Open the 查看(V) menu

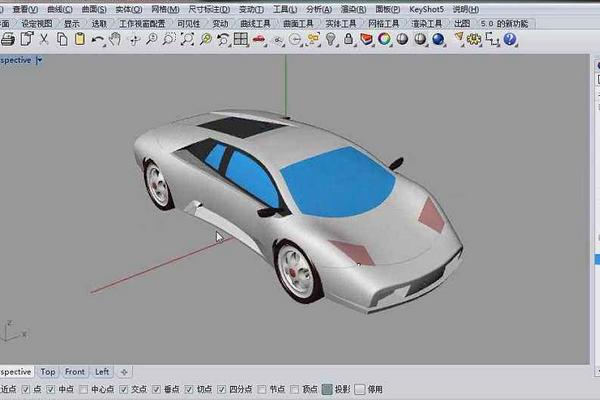click(25, 9)
